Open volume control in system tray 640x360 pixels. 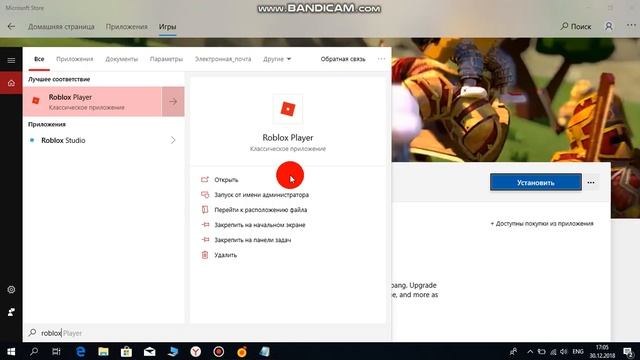click(564, 352)
